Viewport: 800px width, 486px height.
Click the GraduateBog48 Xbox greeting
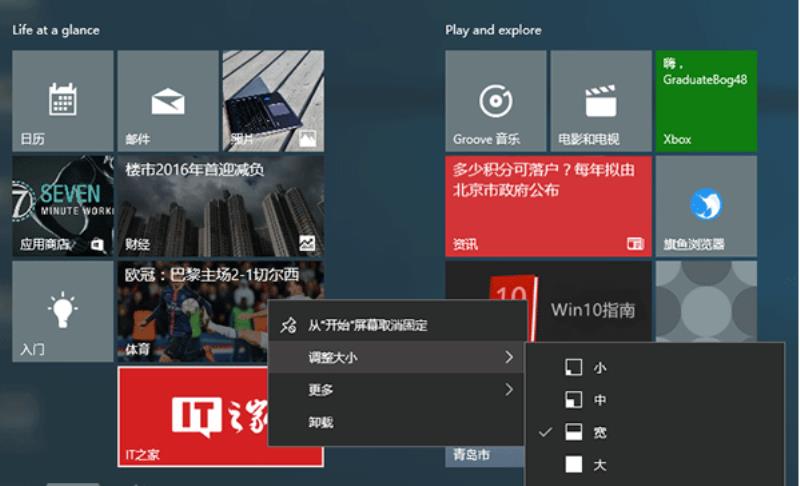(705, 72)
